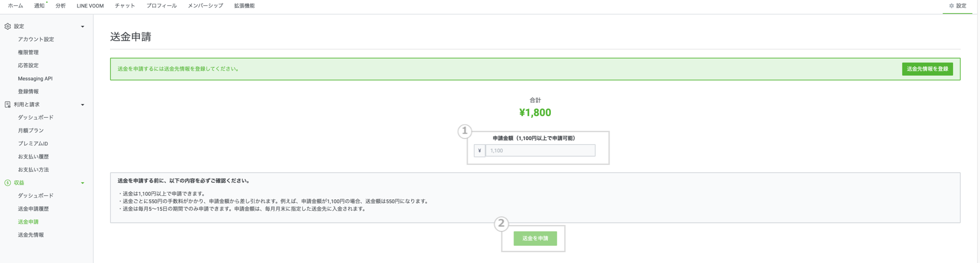Go to the 分析 tab

pos(60,6)
